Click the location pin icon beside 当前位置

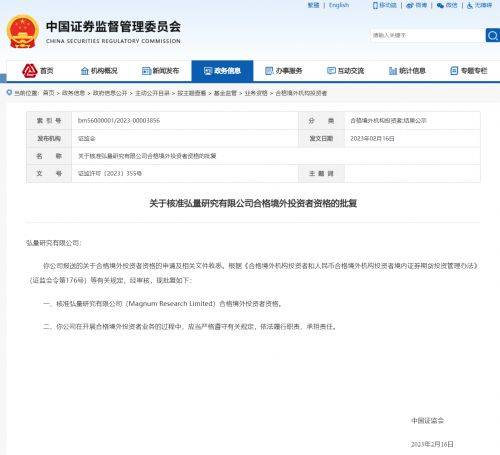click(9, 93)
